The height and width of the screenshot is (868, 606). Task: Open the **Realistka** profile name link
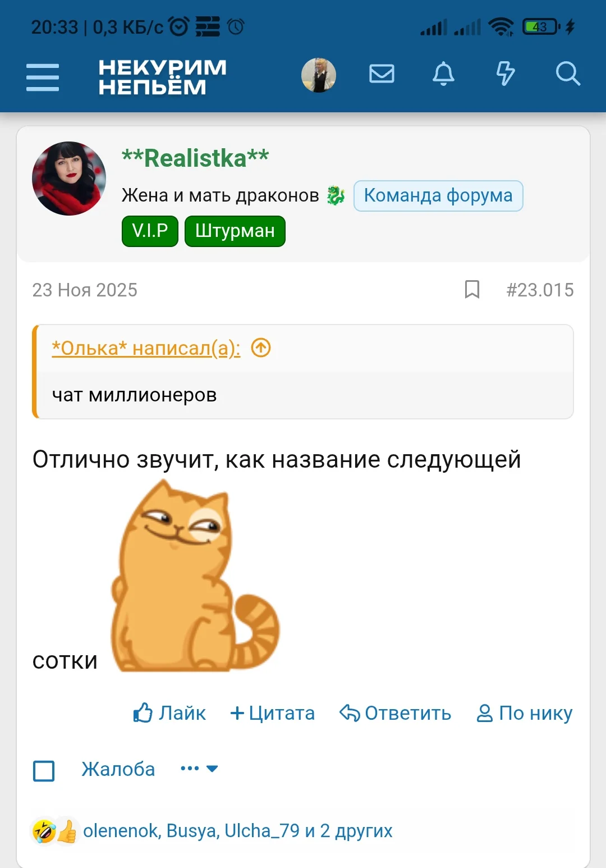point(195,158)
